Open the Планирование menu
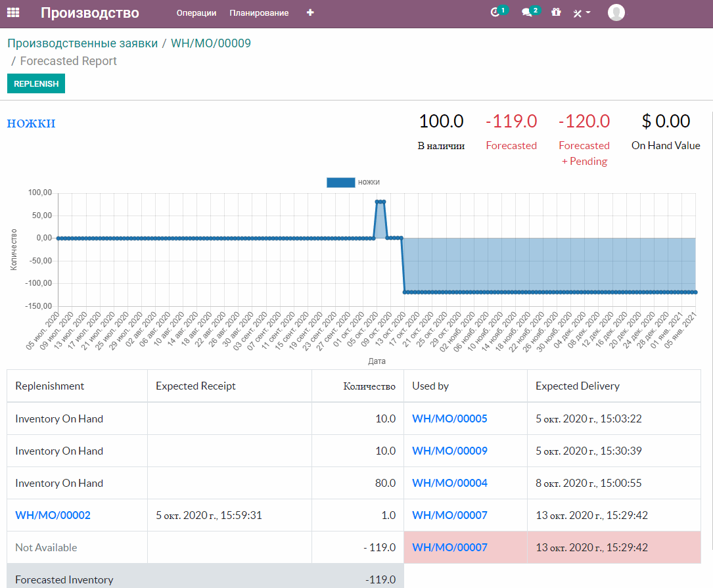This screenshot has width=713, height=588. click(x=259, y=12)
